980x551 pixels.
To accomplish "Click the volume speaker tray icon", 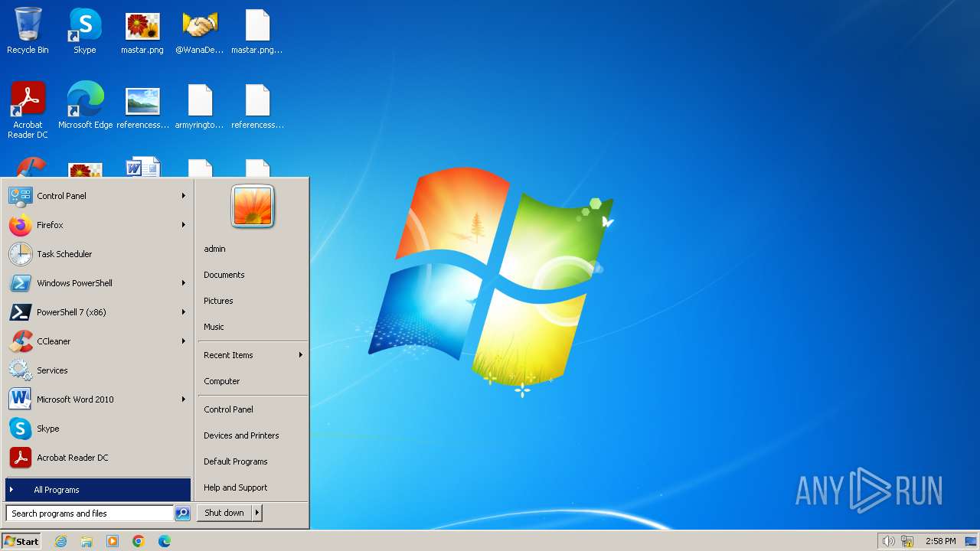I will click(888, 541).
